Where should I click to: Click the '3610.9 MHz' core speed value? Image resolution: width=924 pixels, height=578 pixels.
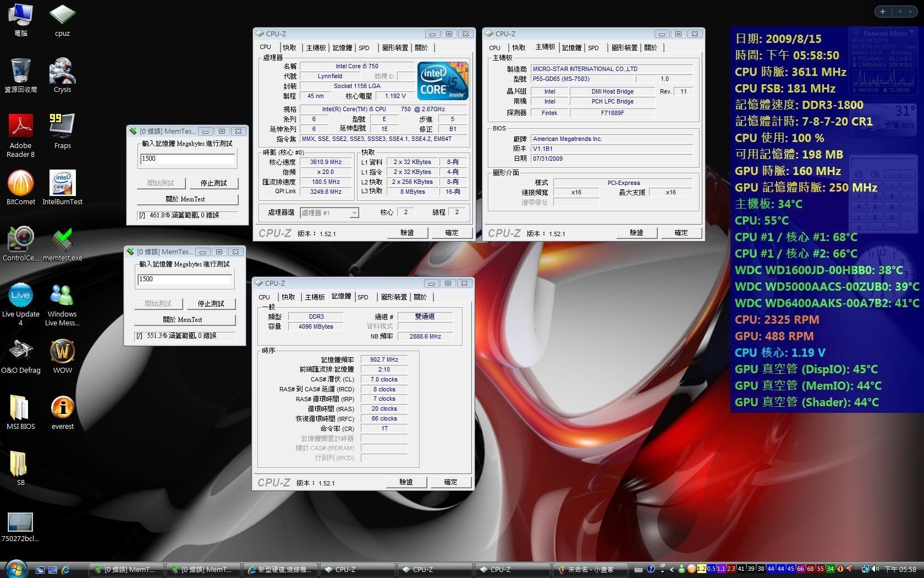click(x=326, y=162)
